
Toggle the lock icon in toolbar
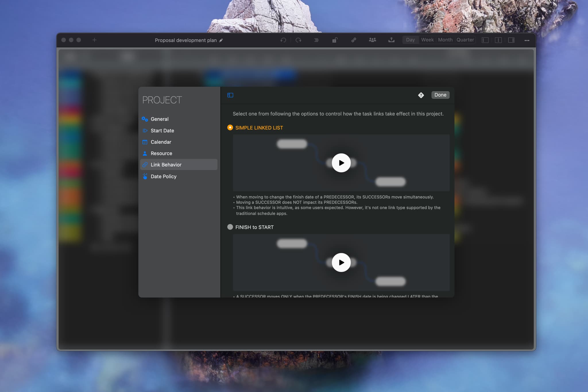[335, 40]
